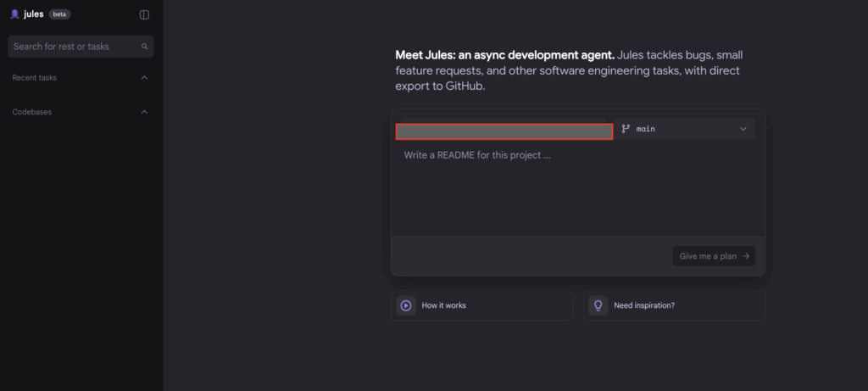This screenshot has height=391, width=868.
Task: Collapse the Recent tasks section chevron
Action: [144, 78]
